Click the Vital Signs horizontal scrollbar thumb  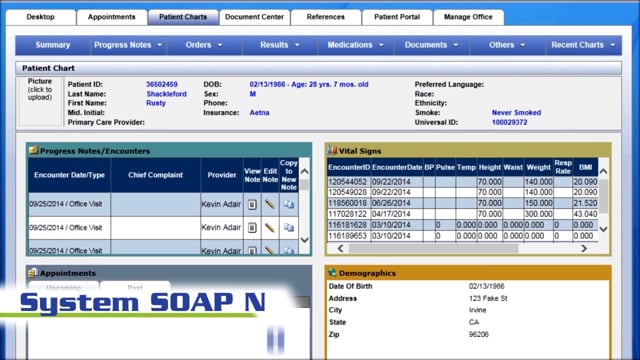(x=433, y=248)
